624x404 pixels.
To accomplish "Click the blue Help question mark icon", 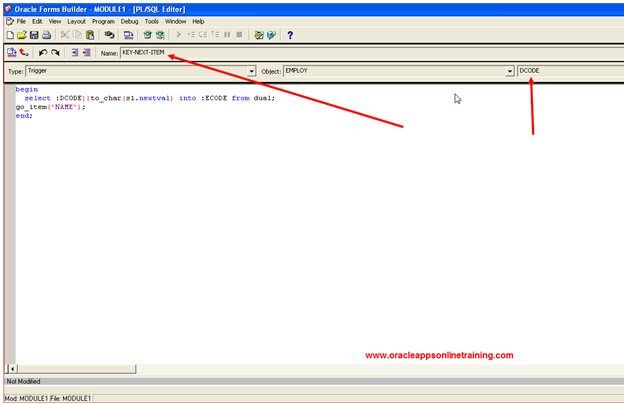I will 290,35.
